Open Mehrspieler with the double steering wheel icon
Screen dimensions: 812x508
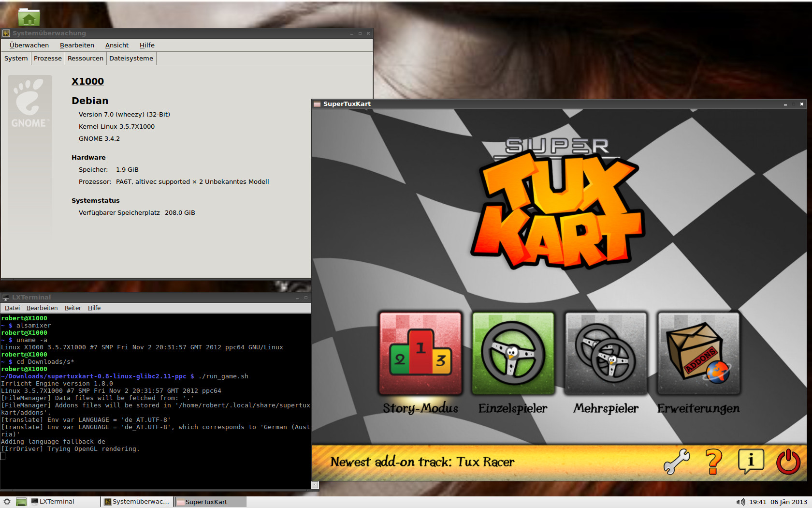point(606,353)
